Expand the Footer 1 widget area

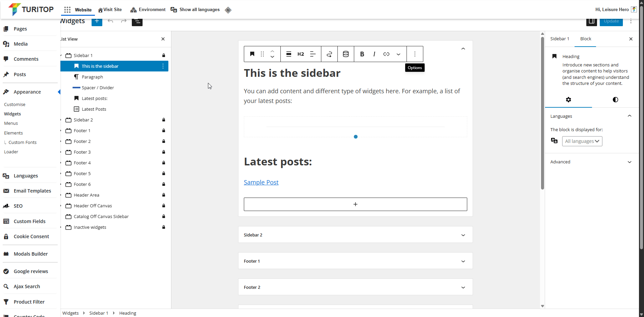pyautogui.click(x=355, y=261)
